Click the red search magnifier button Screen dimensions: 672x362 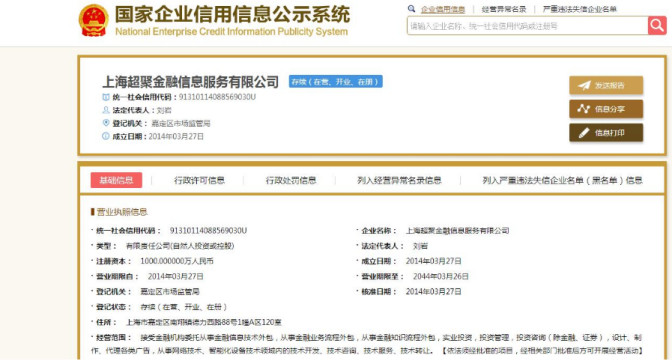(x=657, y=26)
